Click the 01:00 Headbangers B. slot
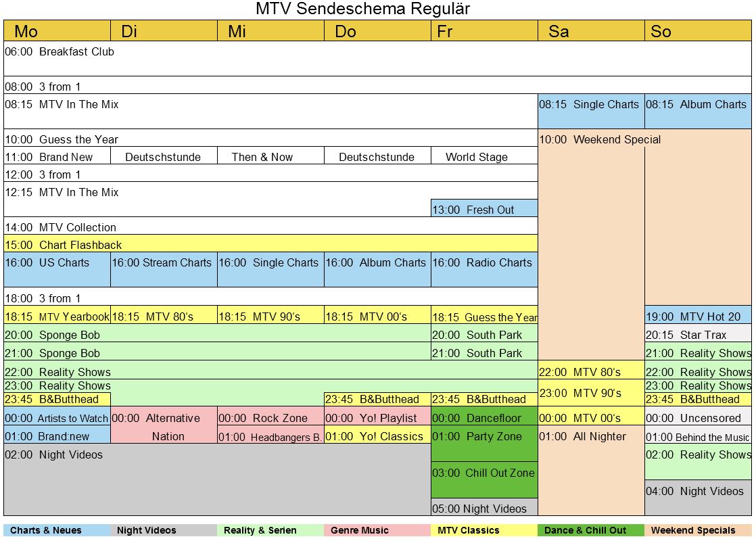Screen dimensions: 756x539 [271, 434]
